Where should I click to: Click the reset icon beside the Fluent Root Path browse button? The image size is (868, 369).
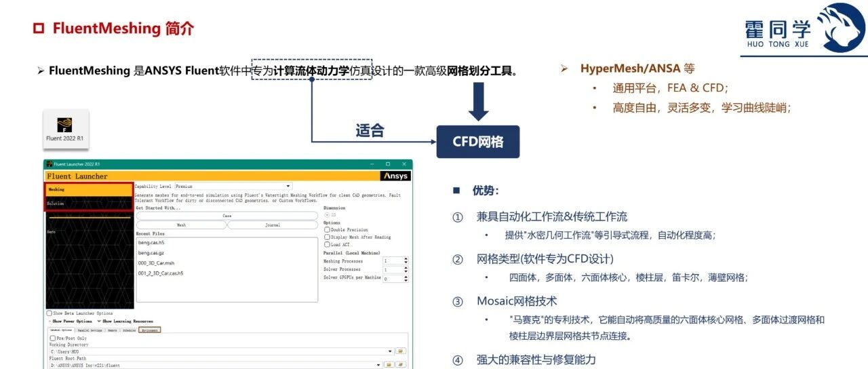point(401,365)
